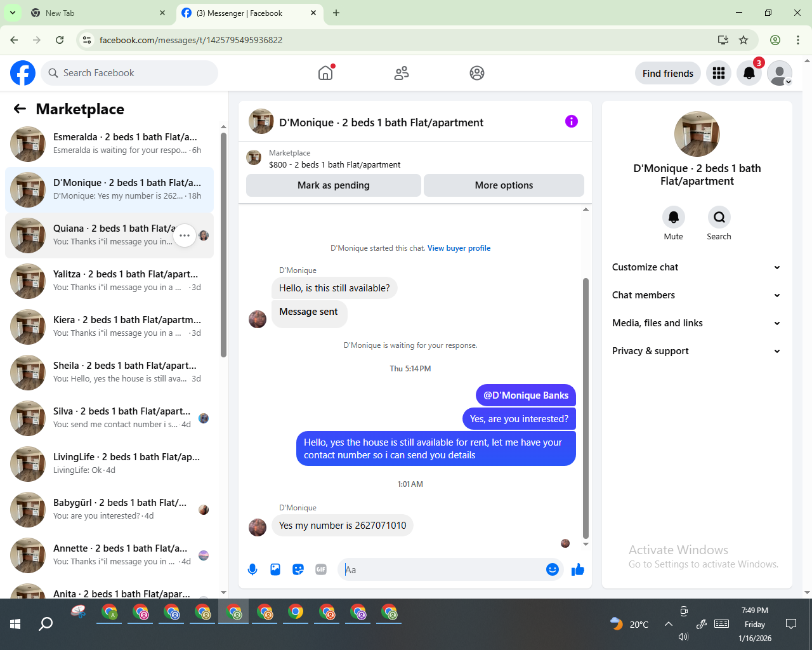The height and width of the screenshot is (650, 812).
Task: Open the three-dot menu on Quiana chat
Action: click(185, 235)
